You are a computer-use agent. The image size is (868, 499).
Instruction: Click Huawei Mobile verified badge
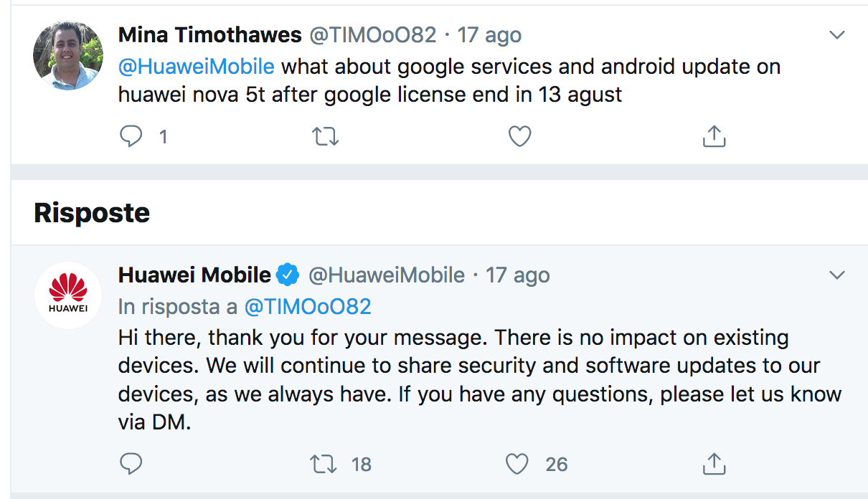tap(288, 275)
